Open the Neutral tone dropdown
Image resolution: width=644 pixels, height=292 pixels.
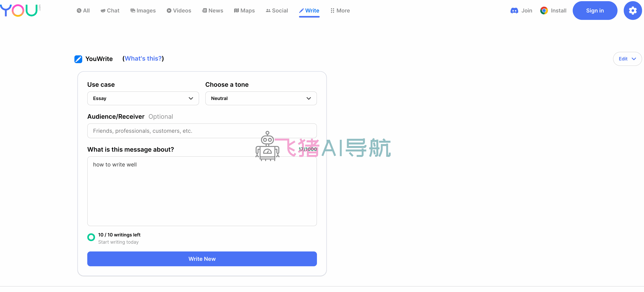pos(261,98)
